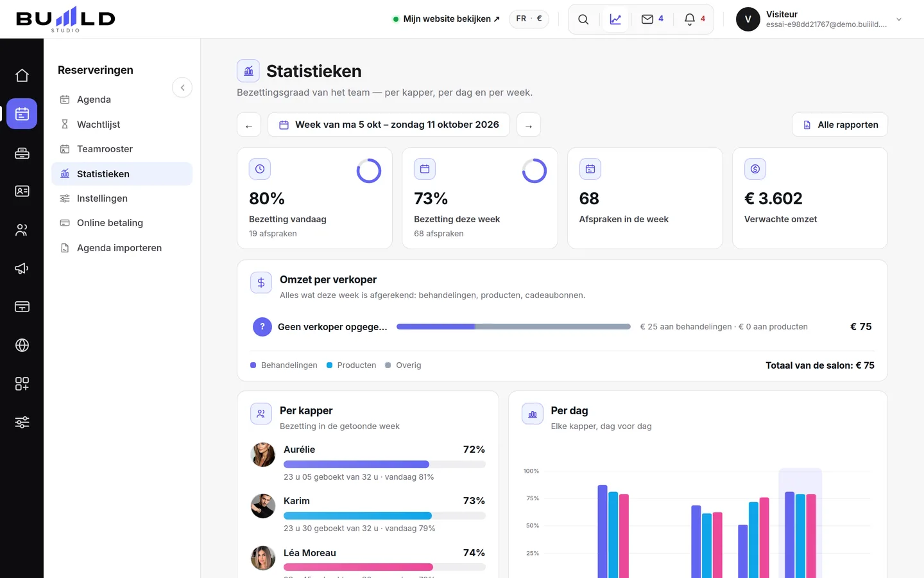Open Wachtlijst in the sidebar
The height and width of the screenshot is (578, 924).
click(x=122, y=125)
